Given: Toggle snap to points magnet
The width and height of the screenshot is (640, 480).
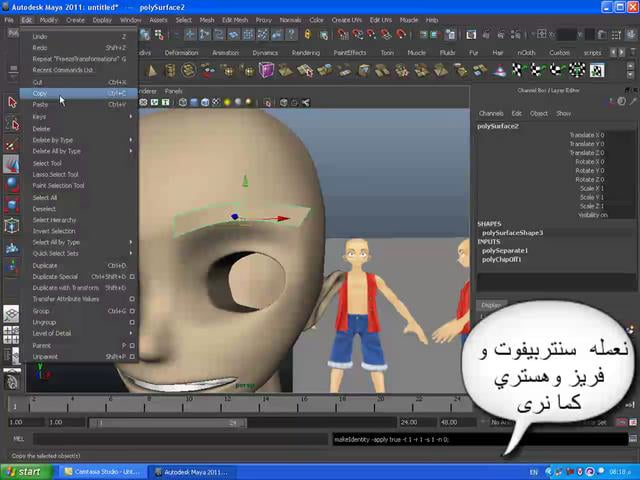Looking at the screenshot, I should [x=372, y=35].
